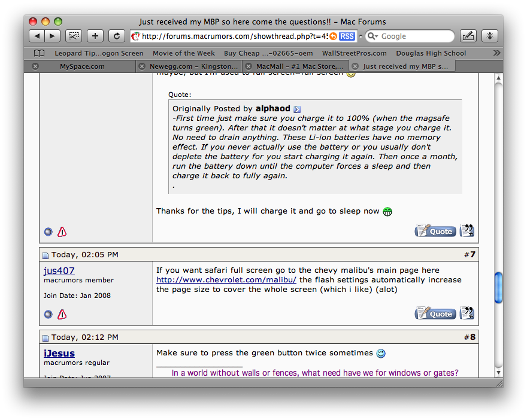527x420 pixels.
Task: Close the Just received my MBP tab
Action: [x=355, y=66]
